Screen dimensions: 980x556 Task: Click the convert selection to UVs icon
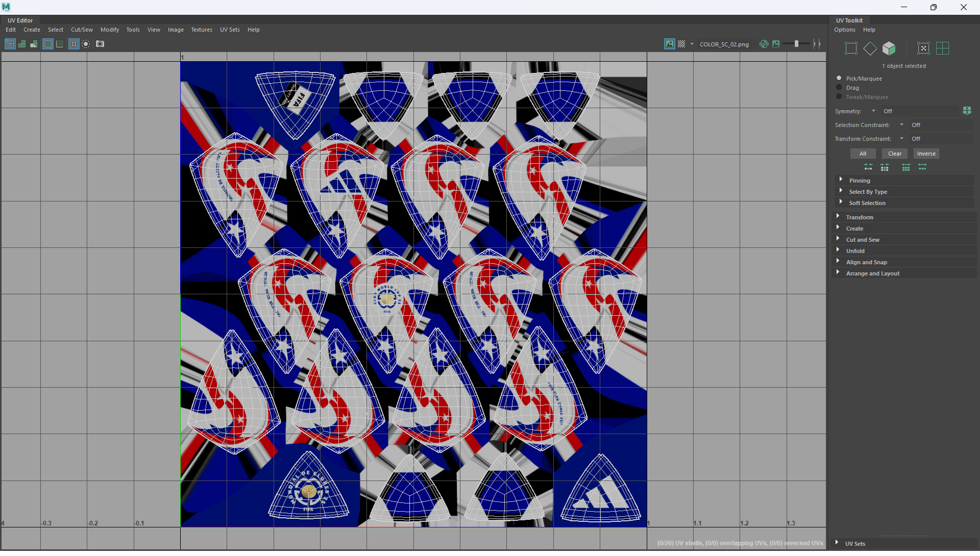click(x=924, y=48)
